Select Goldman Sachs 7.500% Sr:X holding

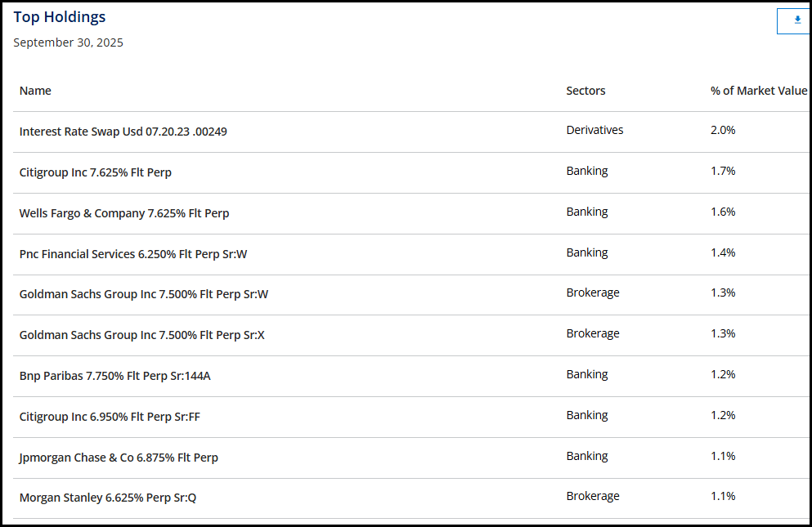[x=141, y=335]
